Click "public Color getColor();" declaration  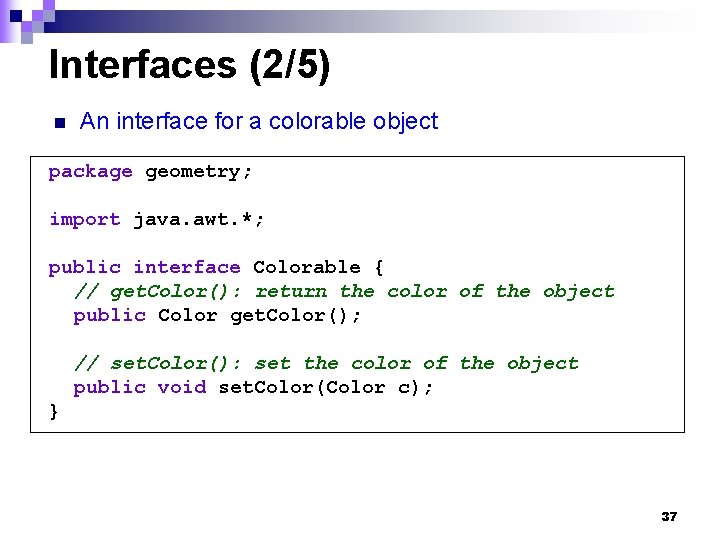pyautogui.click(x=217, y=316)
